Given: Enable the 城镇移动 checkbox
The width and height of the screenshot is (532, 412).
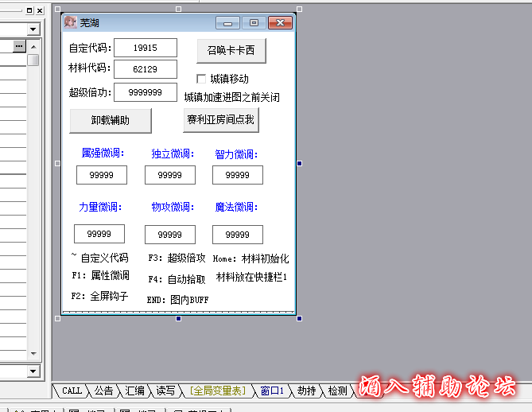Looking at the screenshot, I should pos(201,79).
